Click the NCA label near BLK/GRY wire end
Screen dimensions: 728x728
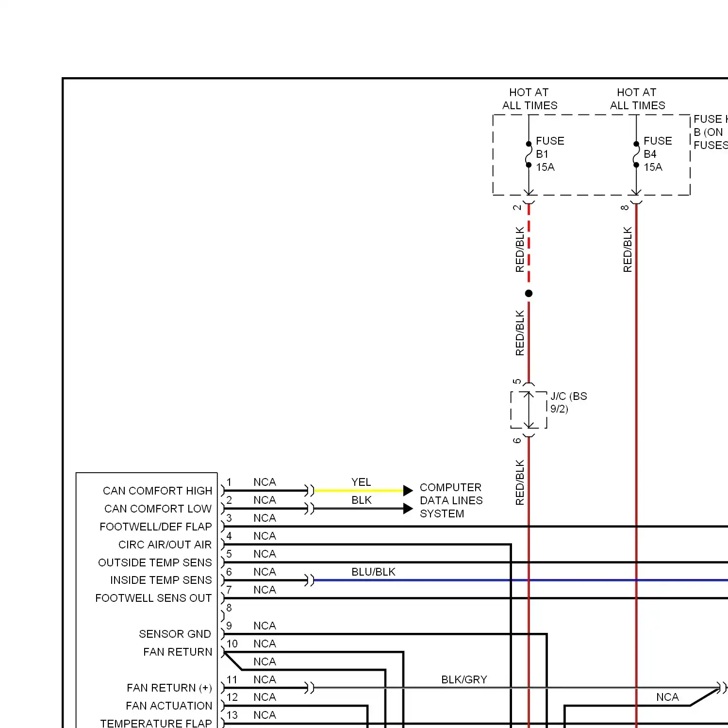667,697
